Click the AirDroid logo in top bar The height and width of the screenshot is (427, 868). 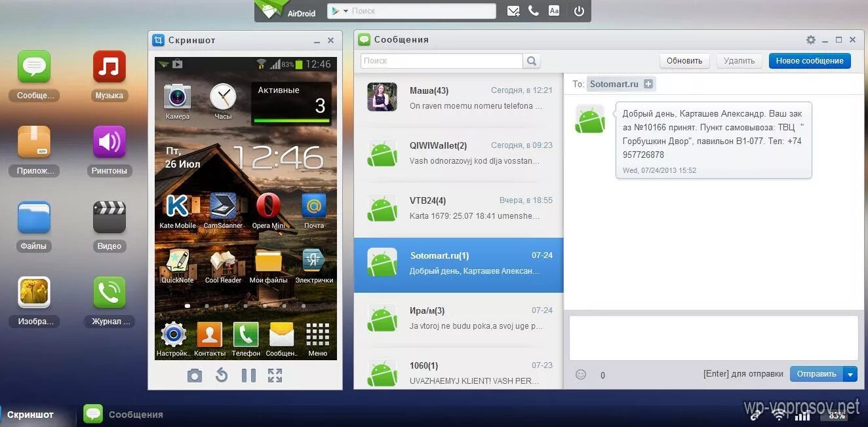point(285,10)
